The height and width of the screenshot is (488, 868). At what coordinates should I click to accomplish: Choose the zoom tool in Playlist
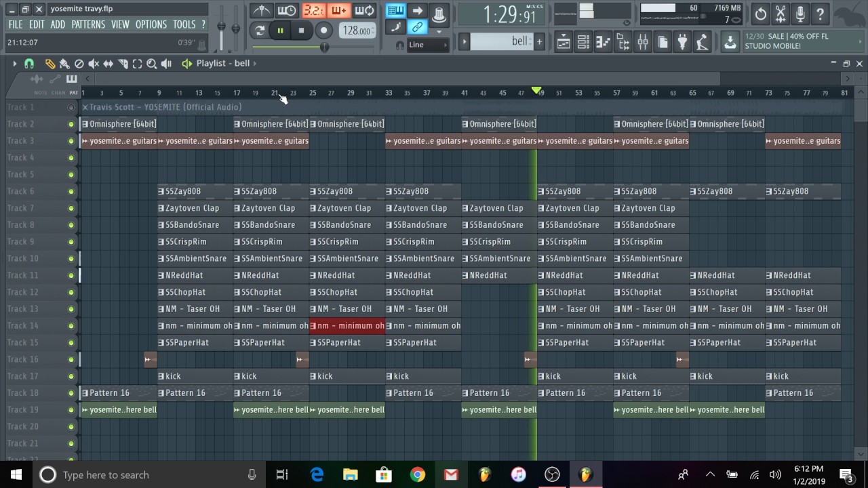tap(152, 63)
